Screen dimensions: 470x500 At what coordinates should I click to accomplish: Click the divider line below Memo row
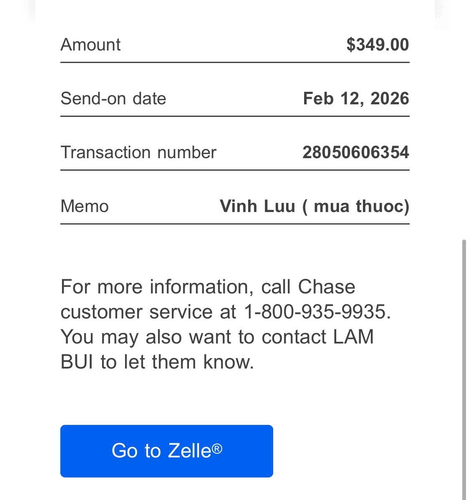[235, 224]
